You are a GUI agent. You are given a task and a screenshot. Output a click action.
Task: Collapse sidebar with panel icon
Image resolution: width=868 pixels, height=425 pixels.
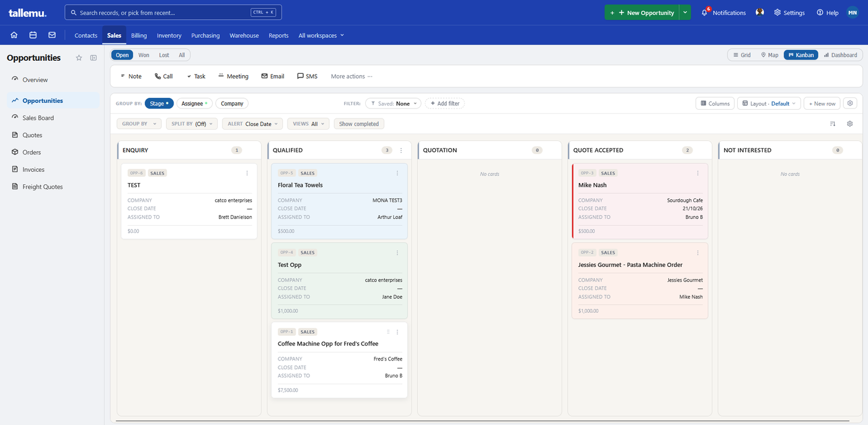point(94,58)
